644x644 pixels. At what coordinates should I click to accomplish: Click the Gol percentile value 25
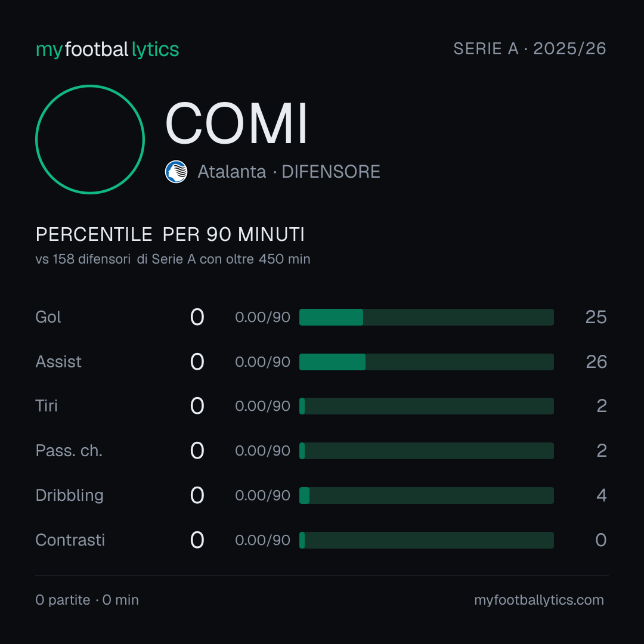pyautogui.click(x=596, y=317)
